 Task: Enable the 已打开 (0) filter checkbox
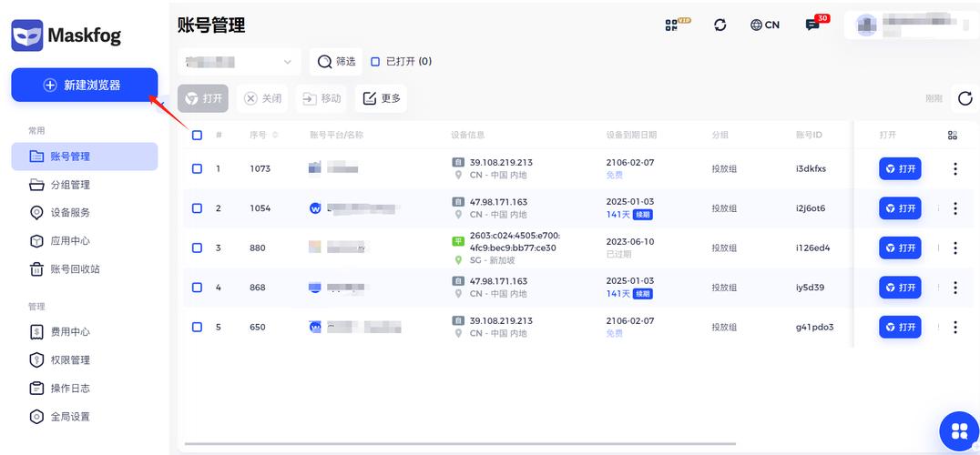tap(375, 62)
